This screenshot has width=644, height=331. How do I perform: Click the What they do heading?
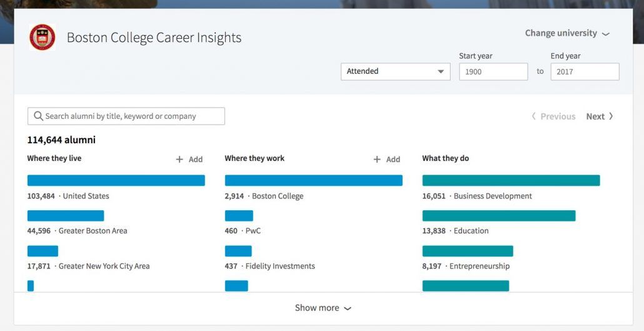coord(446,158)
